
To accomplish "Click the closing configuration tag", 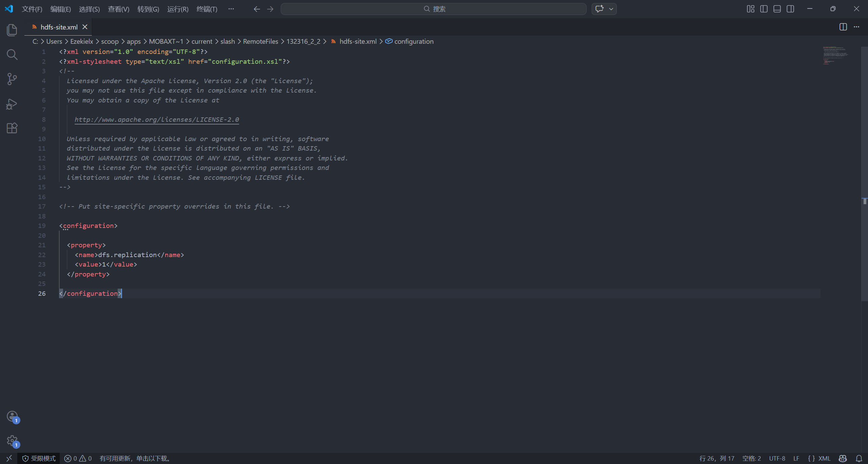I will click(91, 293).
